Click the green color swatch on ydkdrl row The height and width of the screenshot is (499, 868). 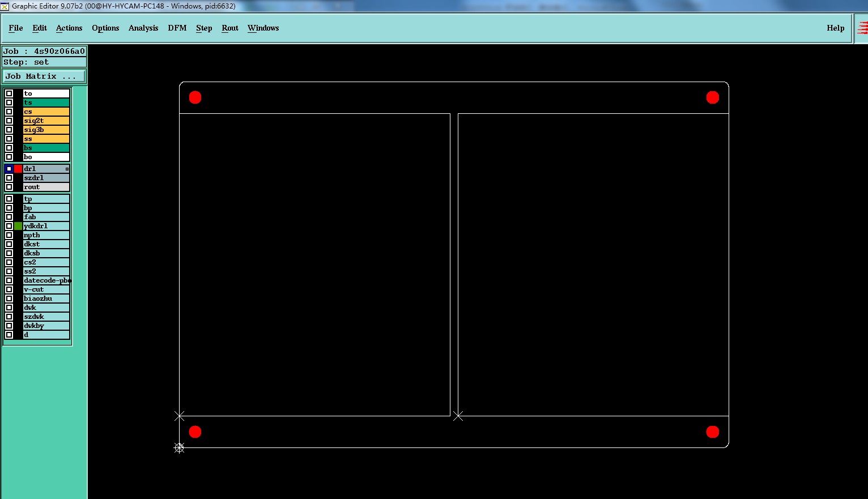[x=18, y=226]
